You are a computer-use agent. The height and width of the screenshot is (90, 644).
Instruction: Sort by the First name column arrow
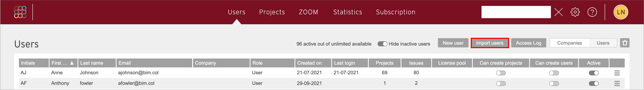[72, 63]
